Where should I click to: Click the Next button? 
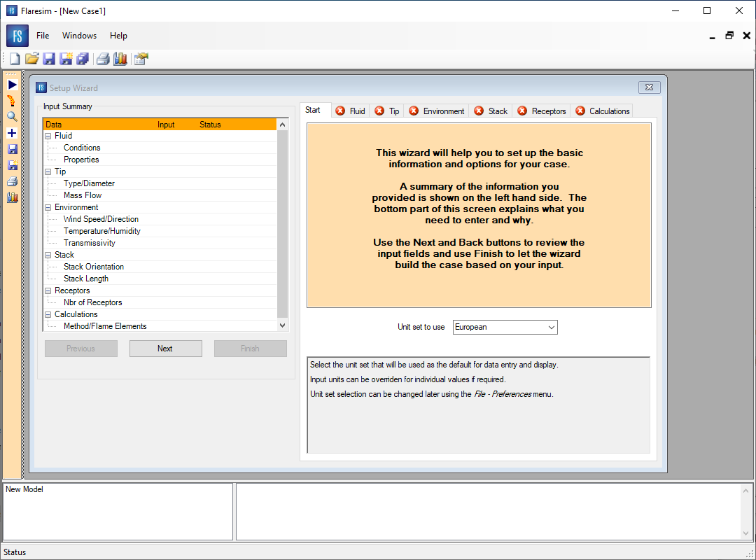(x=165, y=349)
